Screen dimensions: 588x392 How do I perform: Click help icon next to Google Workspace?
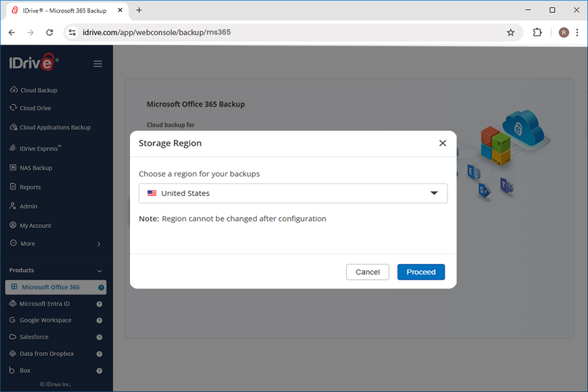coord(99,321)
